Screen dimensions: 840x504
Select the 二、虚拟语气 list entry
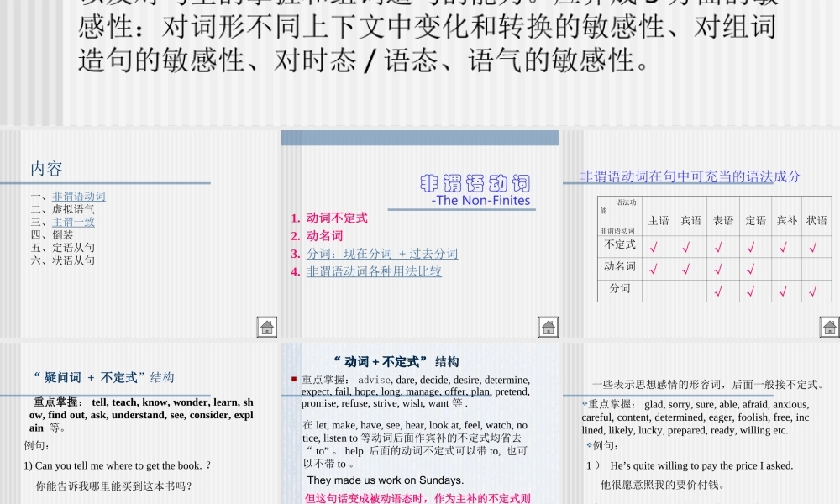click(x=63, y=209)
